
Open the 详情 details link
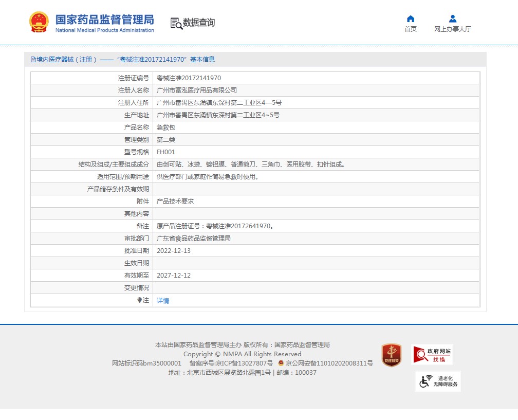point(163,300)
